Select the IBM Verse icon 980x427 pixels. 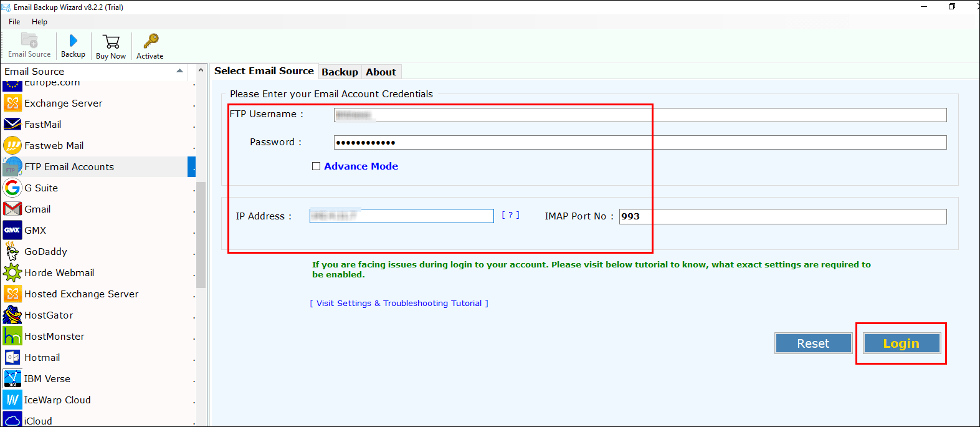(12, 378)
